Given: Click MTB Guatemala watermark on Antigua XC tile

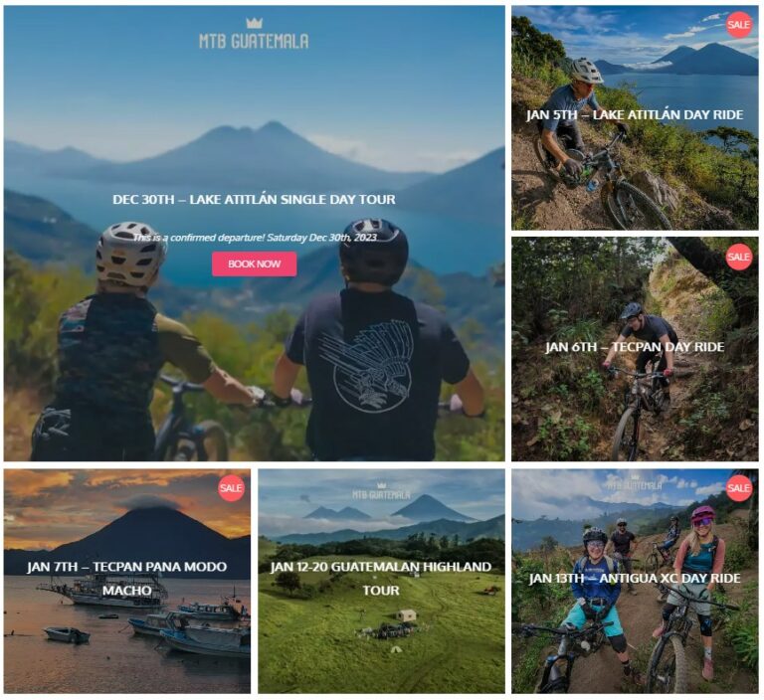Looking at the screenshot, I should point(635,483).
